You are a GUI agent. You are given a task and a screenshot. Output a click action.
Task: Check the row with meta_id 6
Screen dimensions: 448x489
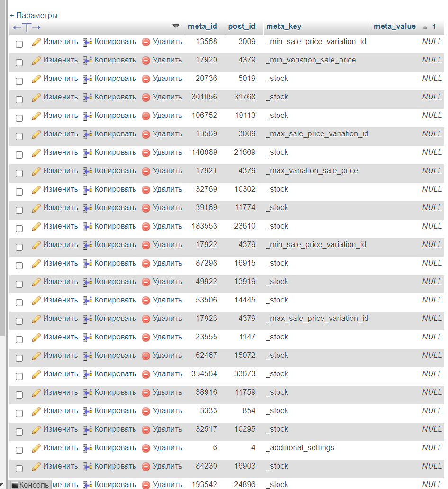coord(19,450)
